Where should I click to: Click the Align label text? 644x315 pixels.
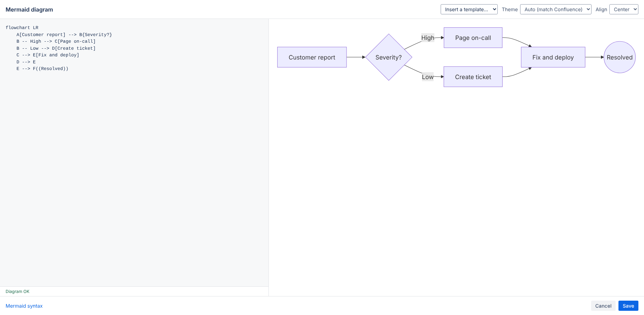pyautogui.click(x=601, y=9)
